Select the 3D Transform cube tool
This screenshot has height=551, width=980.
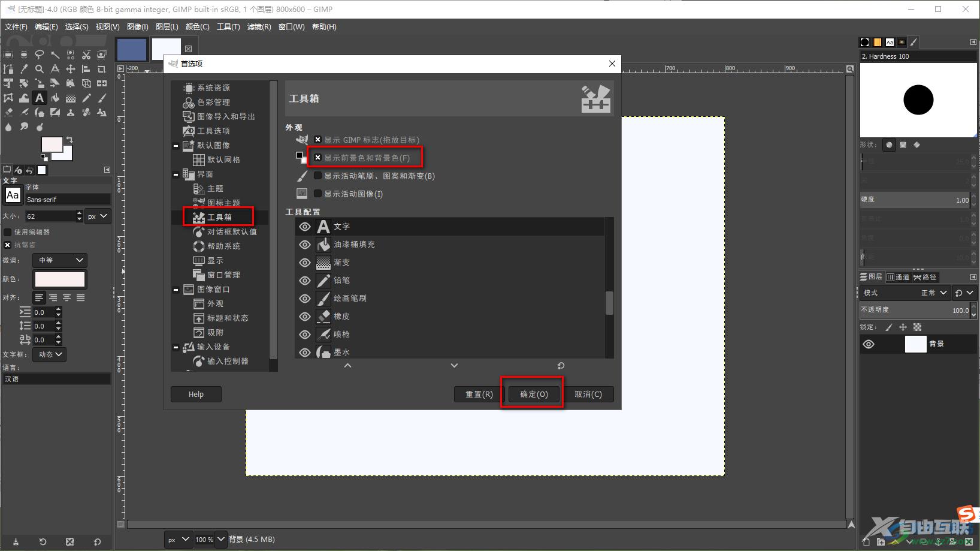point(86,83)
